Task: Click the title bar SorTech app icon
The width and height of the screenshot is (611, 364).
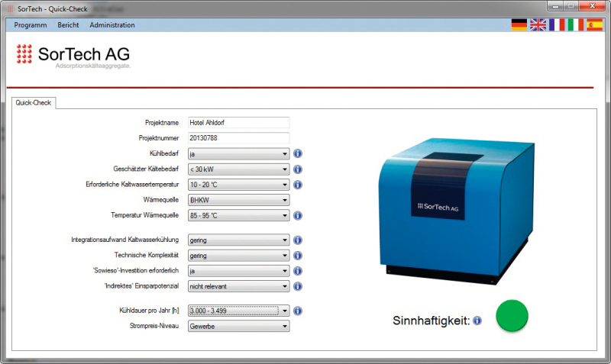Action: 11,8
